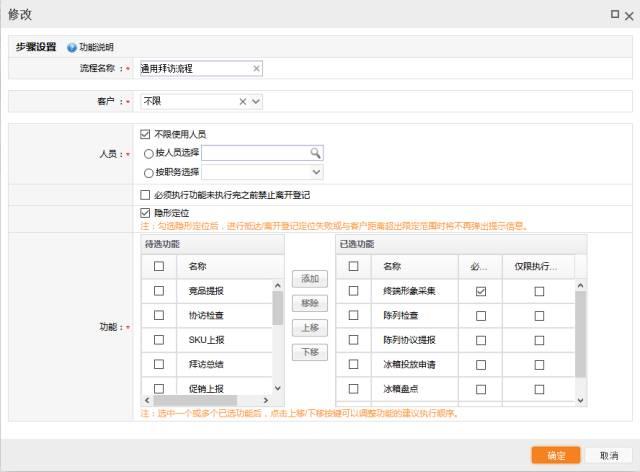The height and width of the screenshot is (472, 640).
Task: Clear the 客户 selection with X icon
Action: (x=243, y=101)
